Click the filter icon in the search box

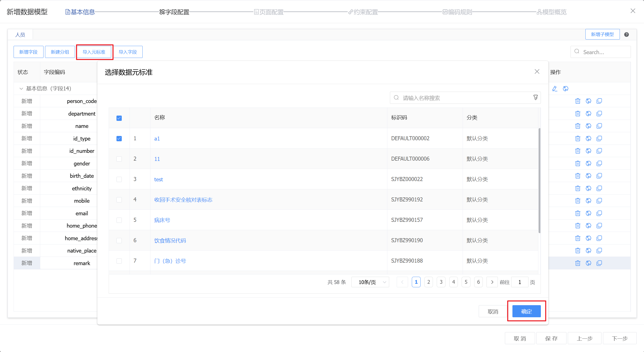tap(536, 97)
